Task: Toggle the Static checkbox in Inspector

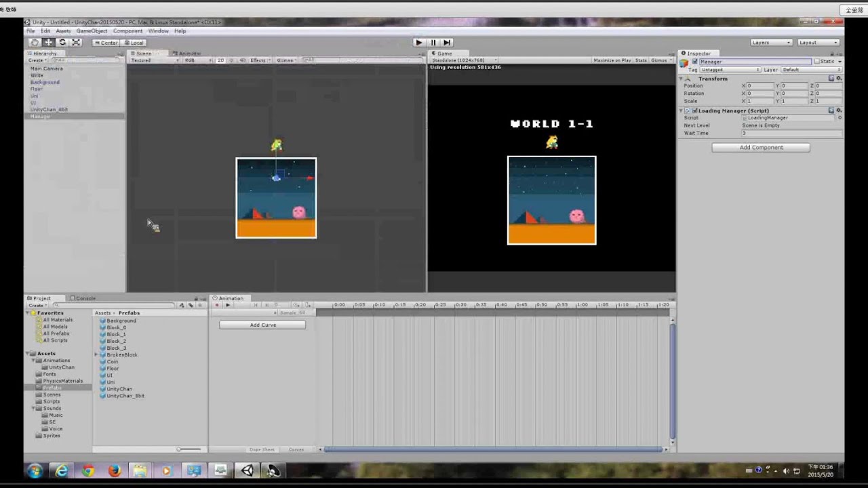Action: (x=818, y=62)
